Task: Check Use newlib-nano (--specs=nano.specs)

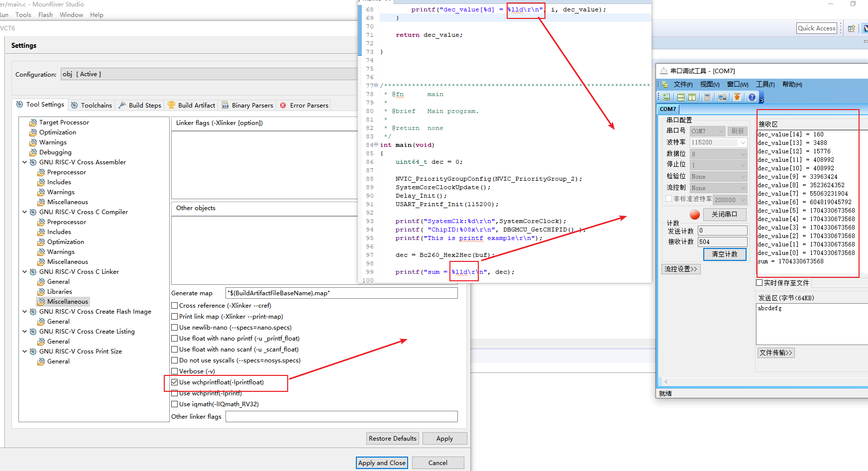Action: click(175, 328)
